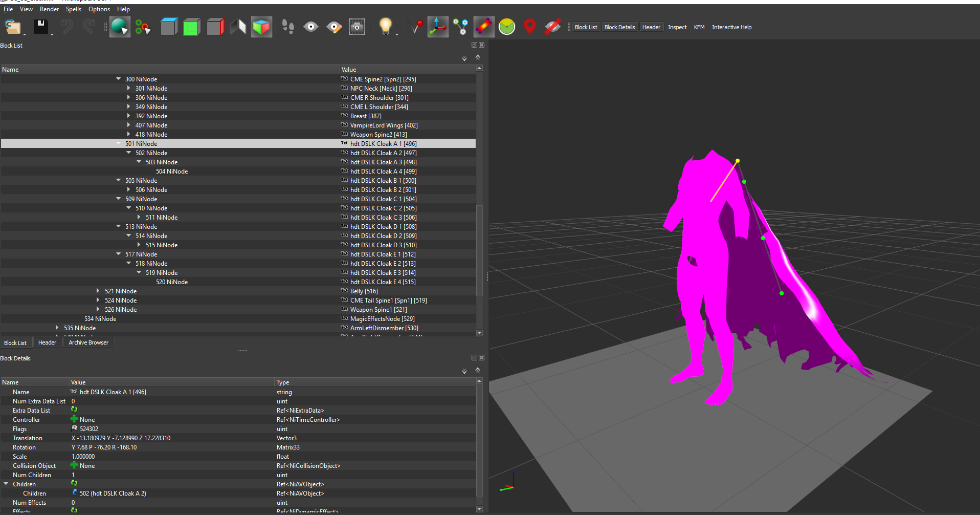Open the dropdown arrow beside Load icon

coord(24,34)
